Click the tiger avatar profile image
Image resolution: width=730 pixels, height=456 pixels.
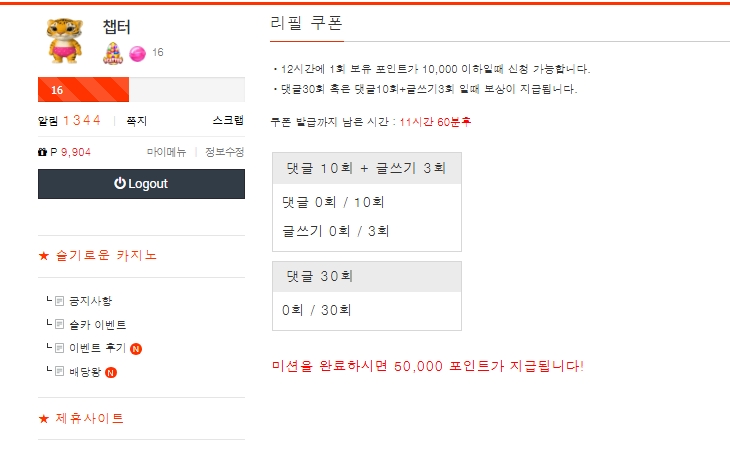65,40
